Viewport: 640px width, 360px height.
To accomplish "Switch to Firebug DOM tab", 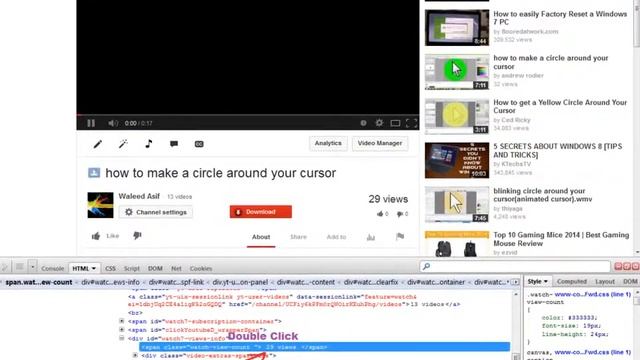I will (155, 269).
